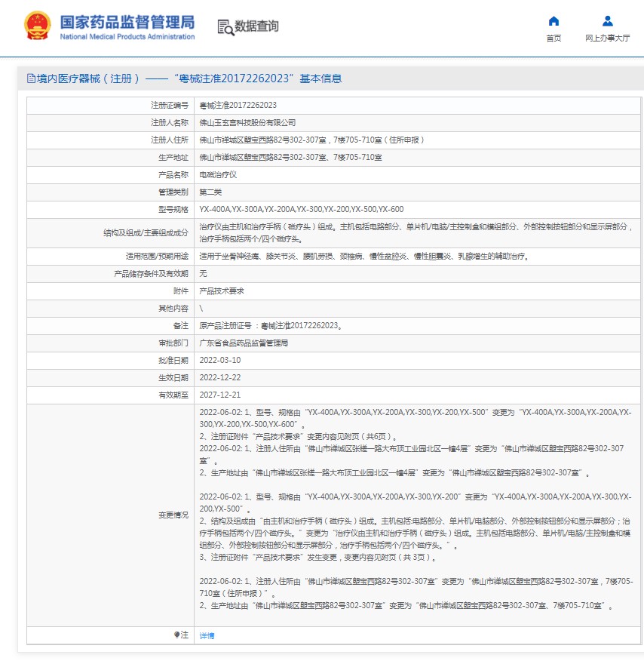Viewport: 644px width, 661px height.
Task: Click the 数据查询 magnifier document icon
Action: (225, 27)
